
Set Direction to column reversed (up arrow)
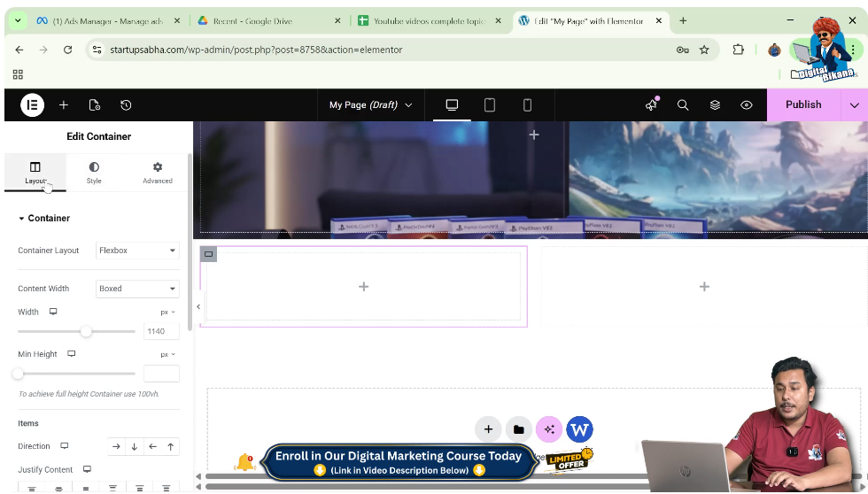pyautogui.click(x=170, y=446)
